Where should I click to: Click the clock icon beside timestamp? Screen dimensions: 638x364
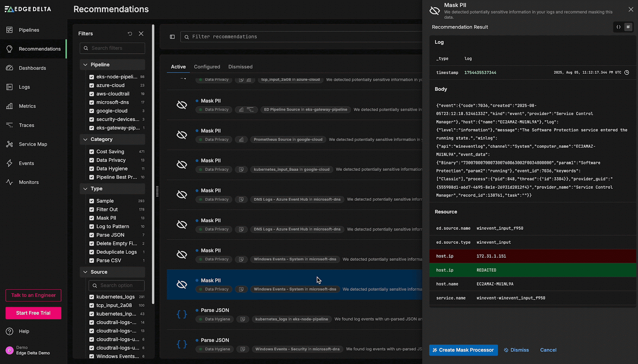click(x=626, y=72)
